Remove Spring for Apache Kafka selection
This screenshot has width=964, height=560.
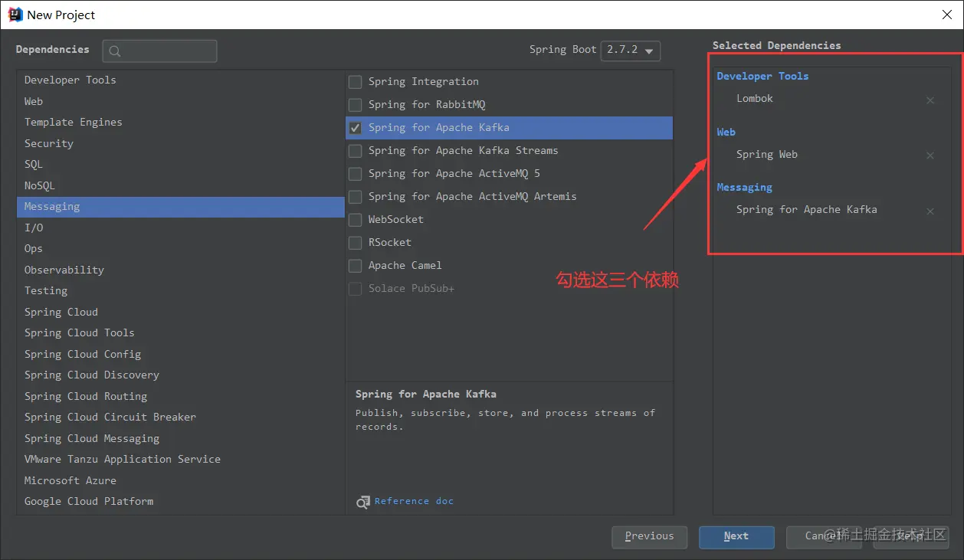tap(930, 211)
